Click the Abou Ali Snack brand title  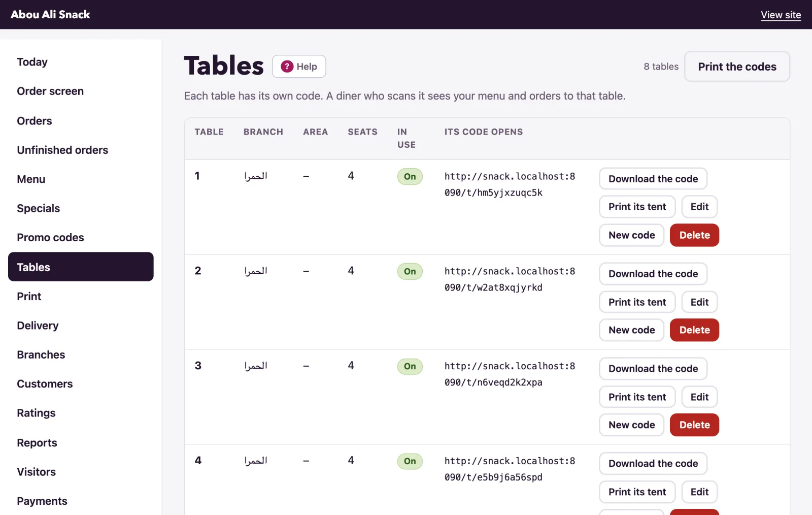[x=50, y=15]
